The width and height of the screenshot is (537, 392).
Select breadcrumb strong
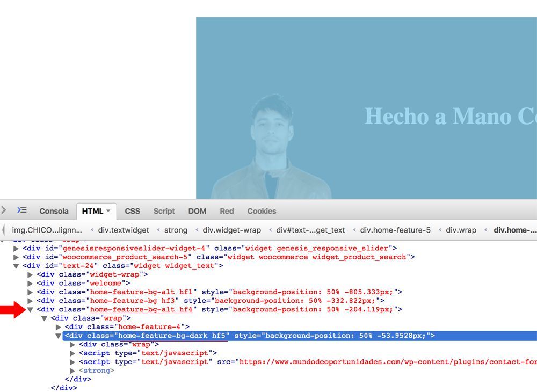176,230
